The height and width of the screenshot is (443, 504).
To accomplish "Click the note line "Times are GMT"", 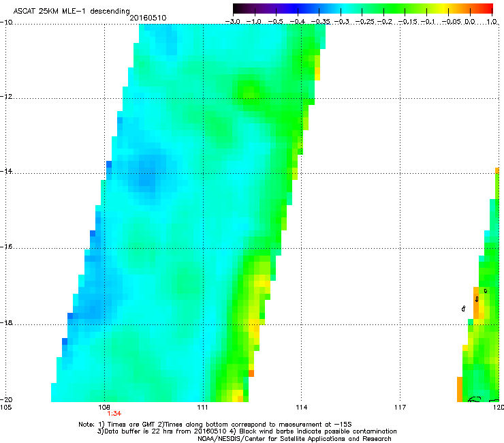I will pyautogui.click(x=215, y=425).
